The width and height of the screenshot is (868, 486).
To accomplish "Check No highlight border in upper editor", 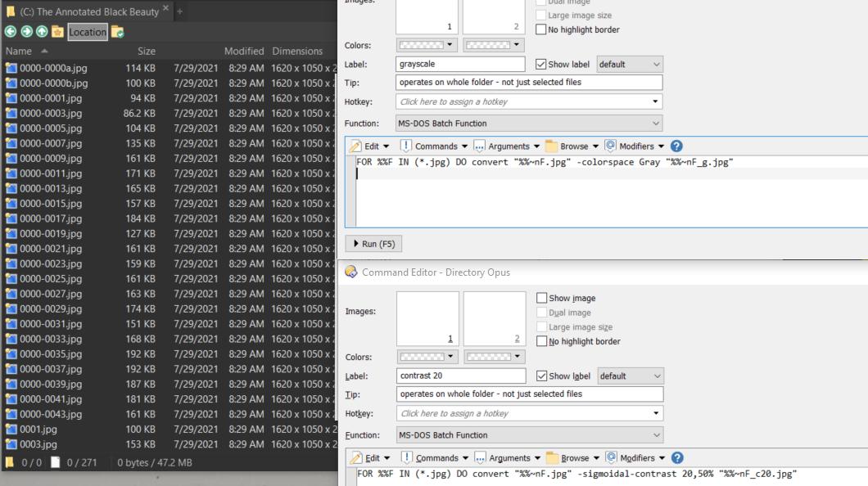I will [x=540, y=30].
